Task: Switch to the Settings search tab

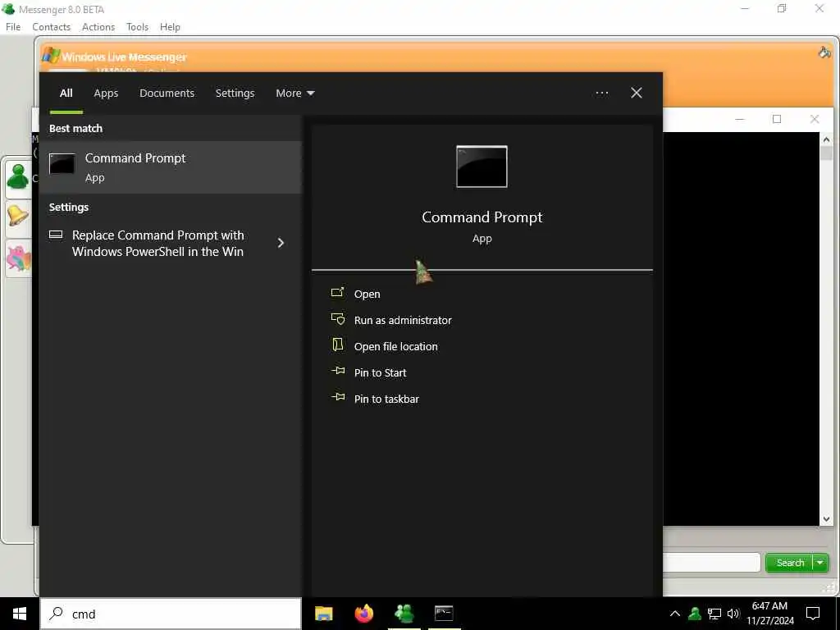Action: [235, 94]
